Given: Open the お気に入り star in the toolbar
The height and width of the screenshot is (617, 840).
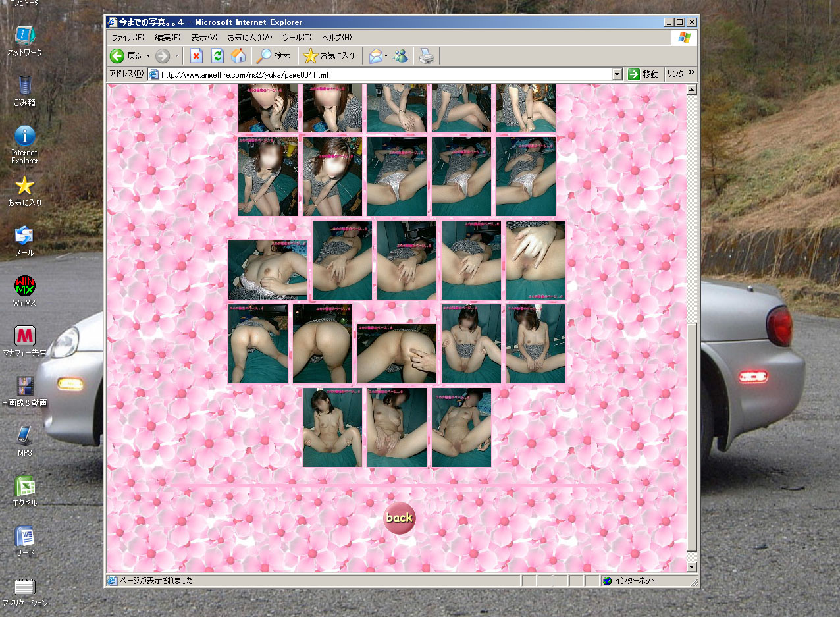Looking at the screenshot, I should [329, 56].
